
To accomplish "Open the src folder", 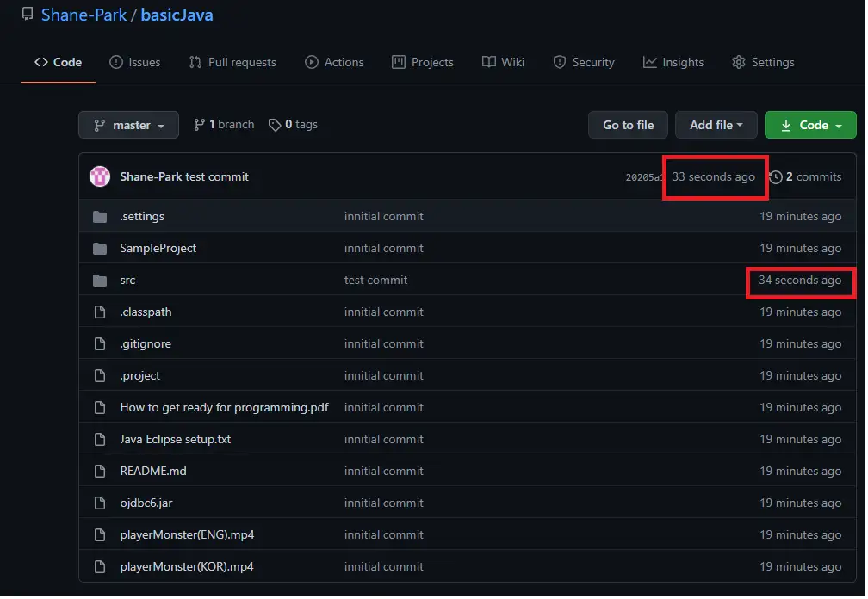I will tap(127, 281).
